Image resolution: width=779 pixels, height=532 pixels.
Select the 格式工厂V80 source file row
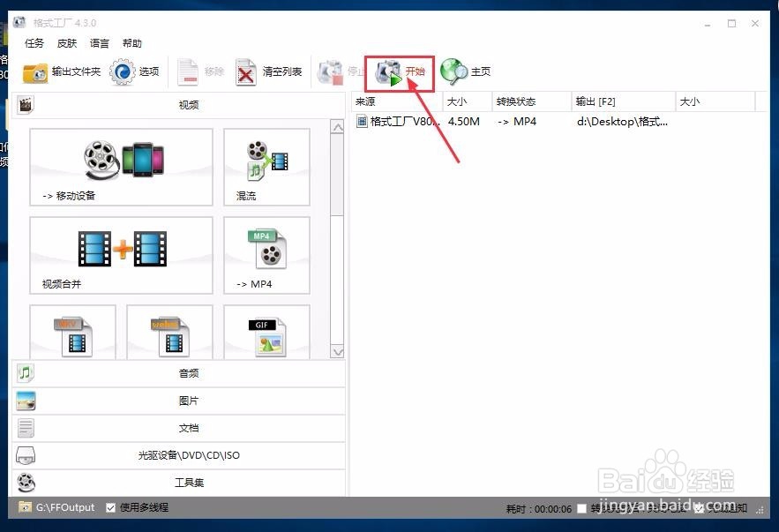coord(399,121)
